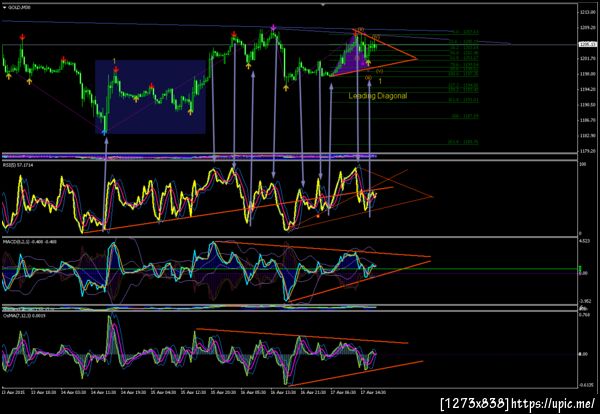The width and height of the screenshot is (600, 414).
Task: Click the '17 Apr 06:30' time axis label
Action: coord(341,392)
